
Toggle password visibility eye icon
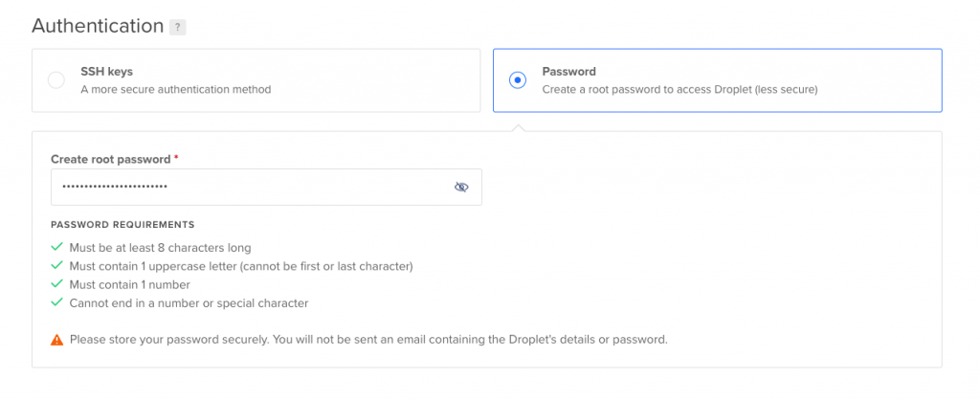coord(461,187)
